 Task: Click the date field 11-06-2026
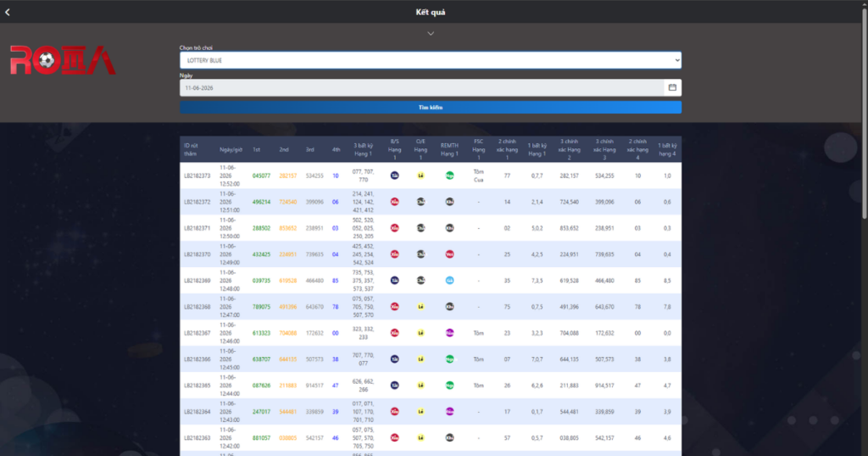click(422, 87)
